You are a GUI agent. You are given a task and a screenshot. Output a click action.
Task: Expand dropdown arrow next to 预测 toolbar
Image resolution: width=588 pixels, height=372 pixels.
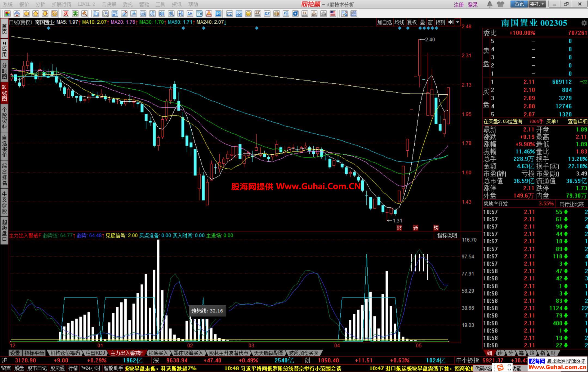[458, 22]
